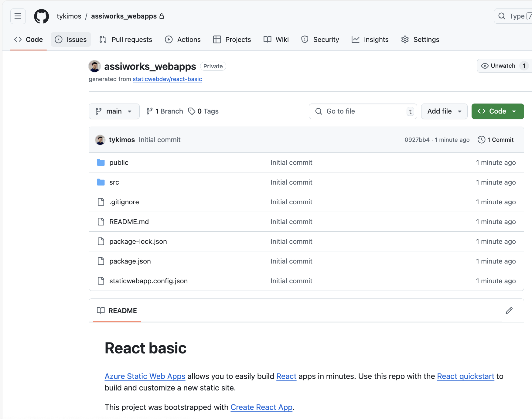Screen dimensions: 532x419
Task: Click the tykimos avatar in commit row
Action: coord(100,140)
